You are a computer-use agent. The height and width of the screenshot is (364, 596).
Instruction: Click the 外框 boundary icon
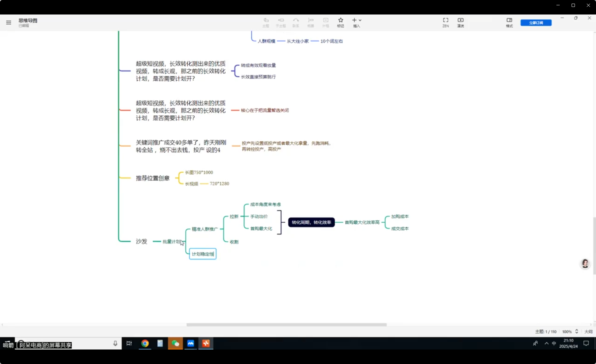326,22
